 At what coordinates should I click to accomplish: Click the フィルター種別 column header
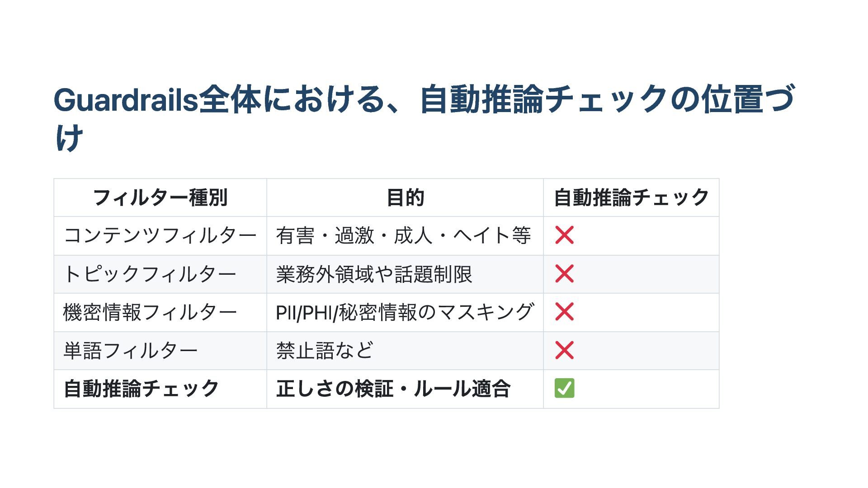[x=160, y=198]
